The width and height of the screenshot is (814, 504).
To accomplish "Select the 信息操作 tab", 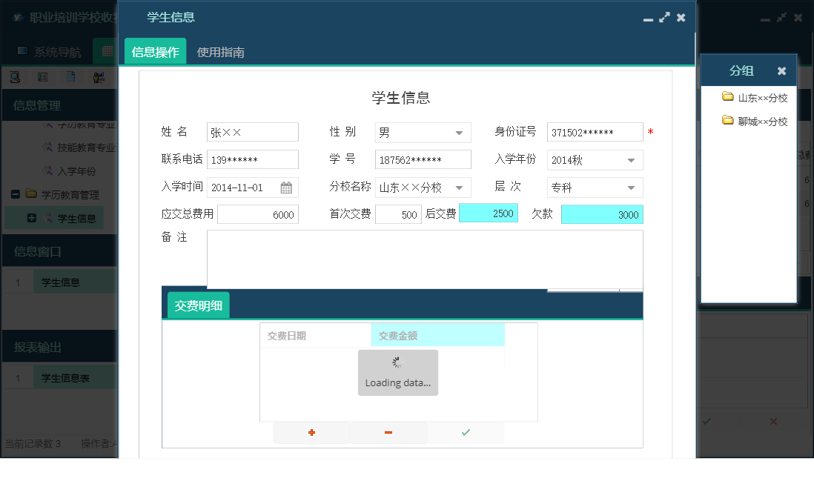I will tap(154, 53).
